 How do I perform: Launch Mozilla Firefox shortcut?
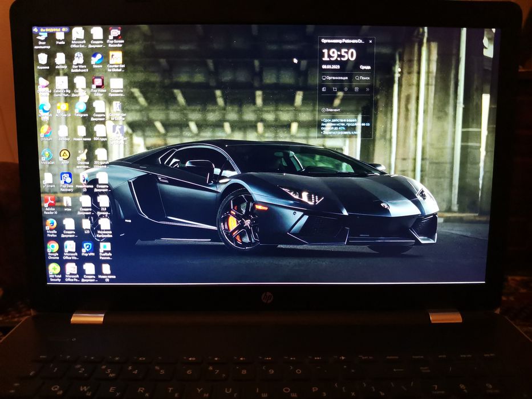[51, 227]
